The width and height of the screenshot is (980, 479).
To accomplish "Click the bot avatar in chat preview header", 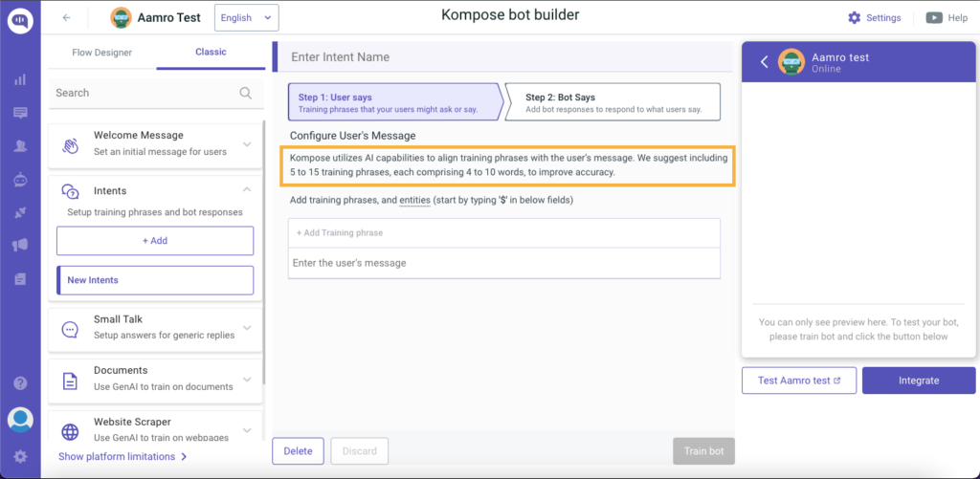I will [x=791, y=61].
